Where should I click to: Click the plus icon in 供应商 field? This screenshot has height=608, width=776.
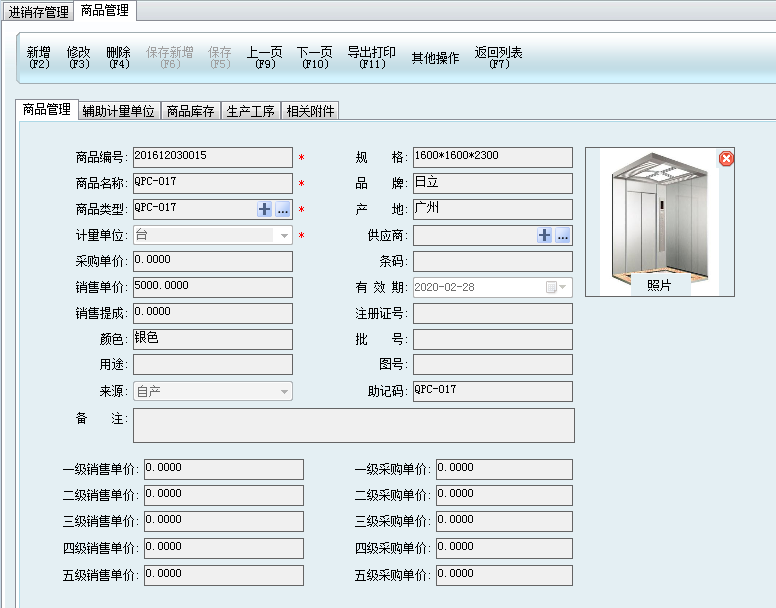pos(545,235)
